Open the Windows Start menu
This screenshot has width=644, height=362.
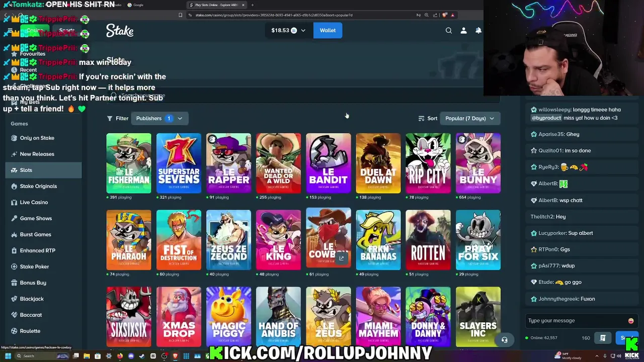(8, 356)
